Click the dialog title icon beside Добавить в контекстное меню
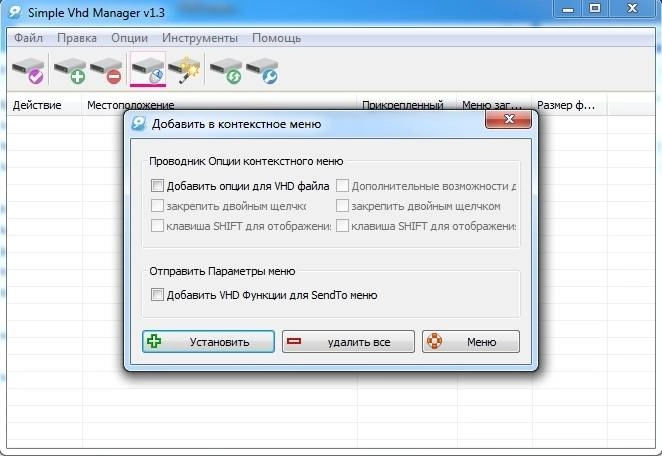 (138, 124)
